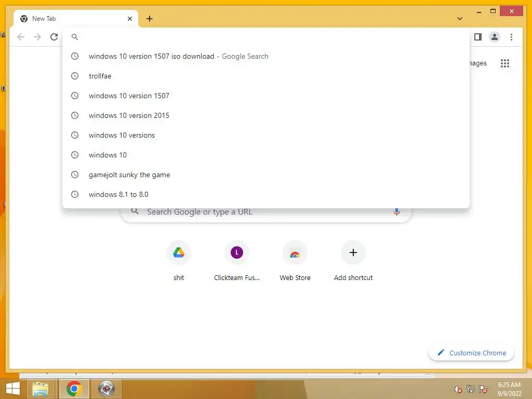The image size is (532, 399).
Task: Choose suggestion 'windows 10 version 1507'
Action: point(266,96)
